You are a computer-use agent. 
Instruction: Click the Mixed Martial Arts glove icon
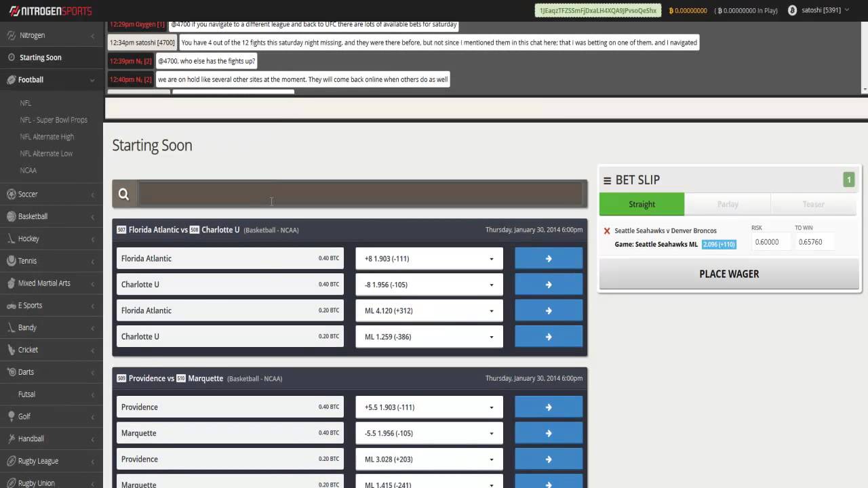(11, 283)
